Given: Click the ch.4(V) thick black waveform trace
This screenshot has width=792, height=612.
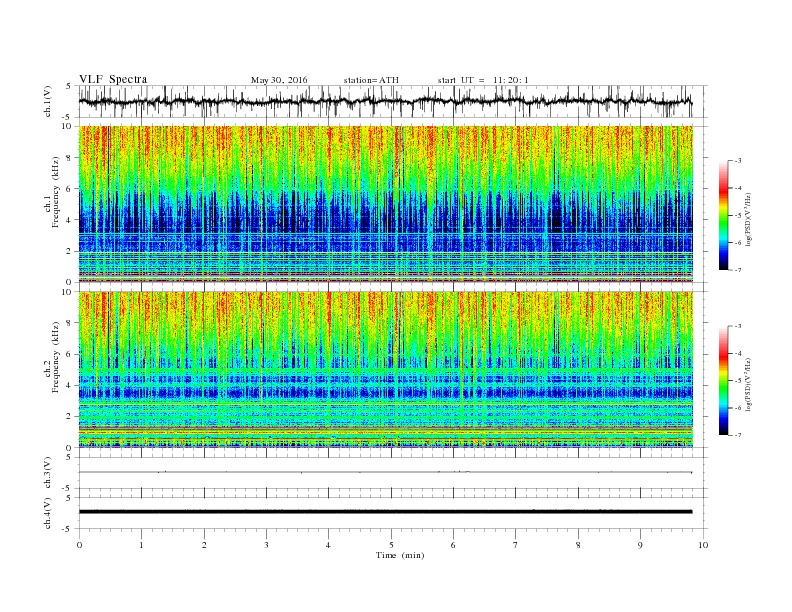Looking at the screenshot, I should 385,512.
